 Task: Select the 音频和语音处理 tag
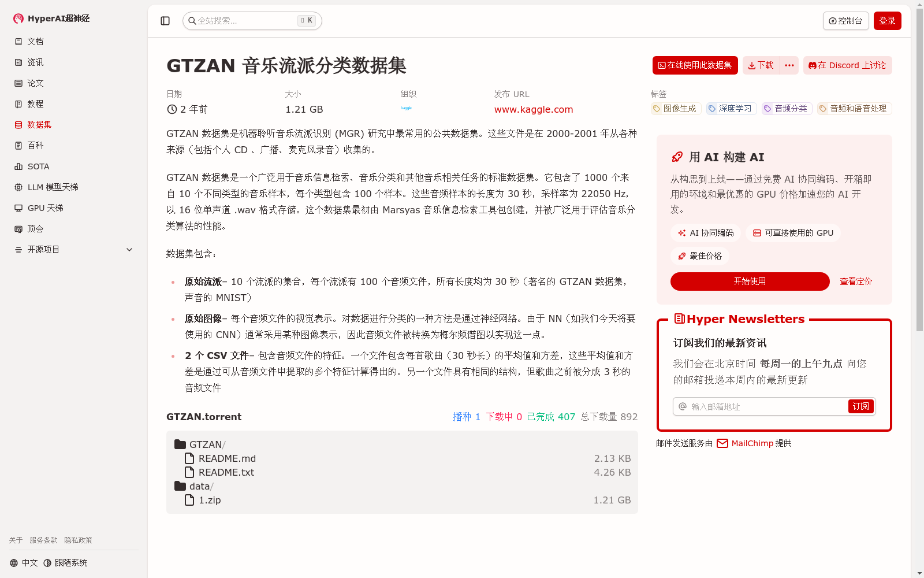(x=854, y=109)
